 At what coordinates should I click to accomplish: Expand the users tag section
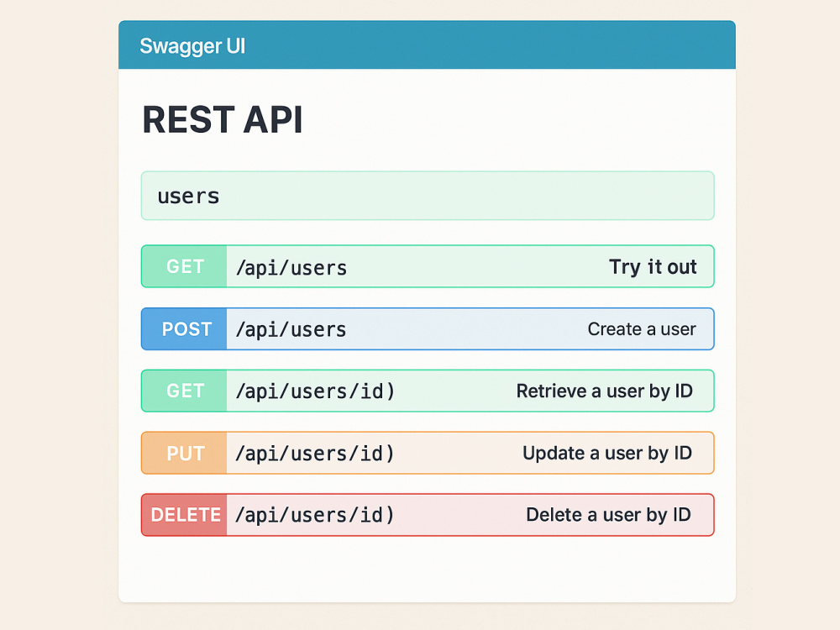tap(428, 196)
